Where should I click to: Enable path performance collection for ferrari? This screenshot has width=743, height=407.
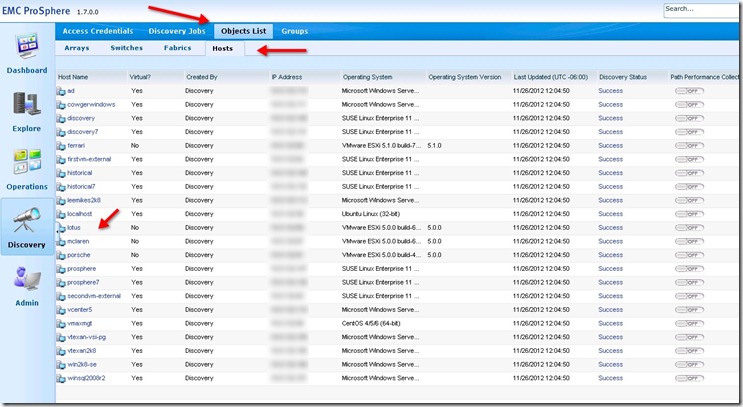tap(689, 146)
